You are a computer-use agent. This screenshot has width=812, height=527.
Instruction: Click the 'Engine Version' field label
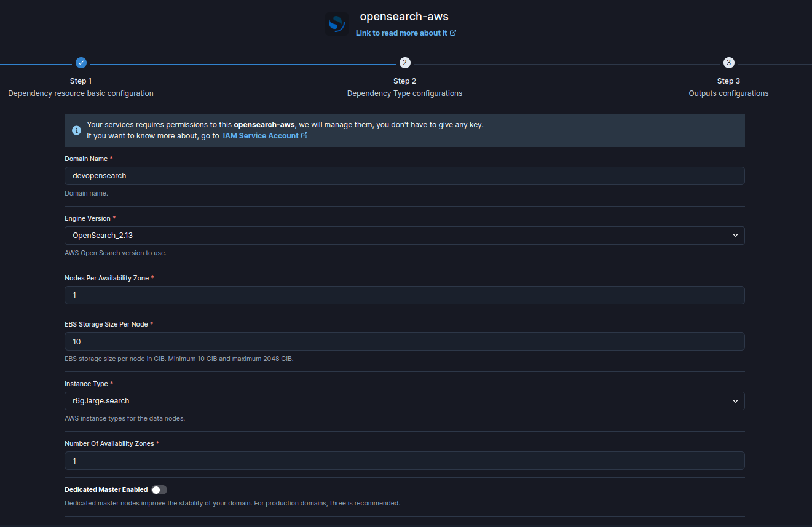coord(88,218)
